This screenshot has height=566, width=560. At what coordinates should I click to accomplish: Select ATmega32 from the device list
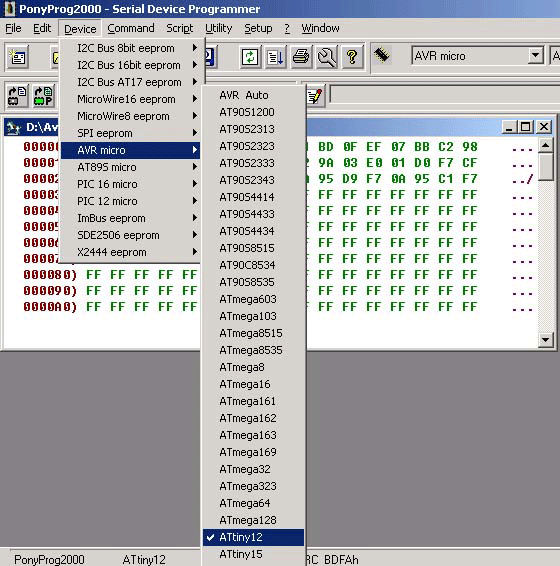pos(253,469)
